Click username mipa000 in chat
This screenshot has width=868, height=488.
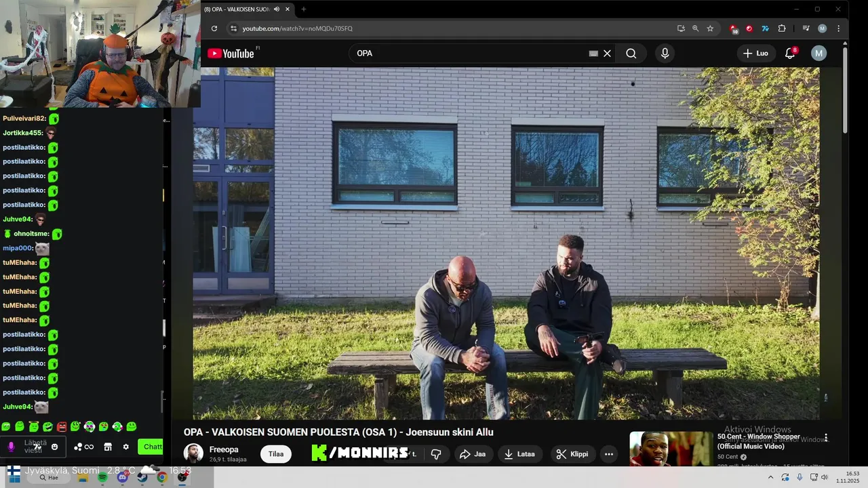pos(18,248)
